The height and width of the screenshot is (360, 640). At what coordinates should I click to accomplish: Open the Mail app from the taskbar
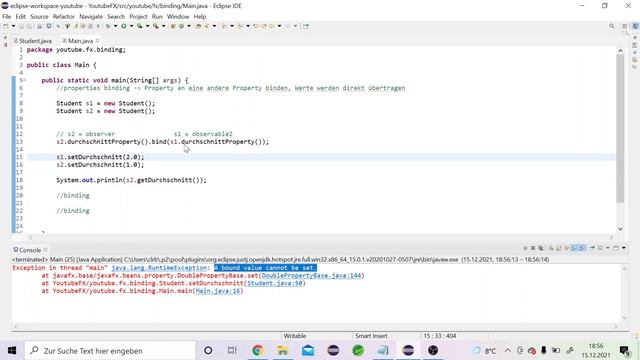click(x=308, y=351)
